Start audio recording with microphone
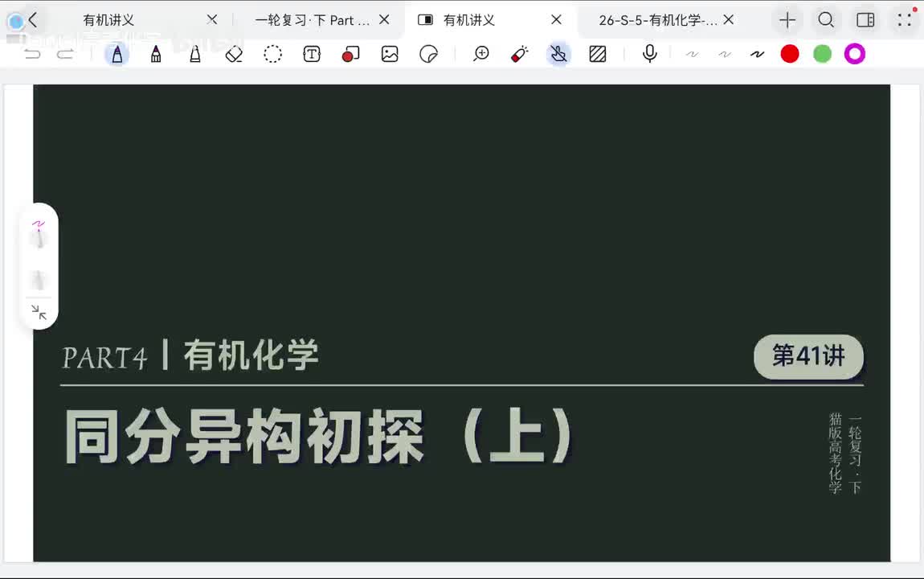Screen dimensions: 924x579 [x=650, y=54]
